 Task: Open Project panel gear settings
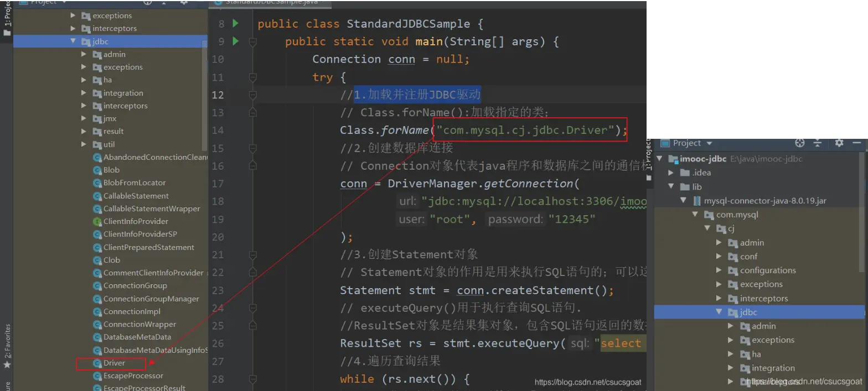[x=839, y=143]
